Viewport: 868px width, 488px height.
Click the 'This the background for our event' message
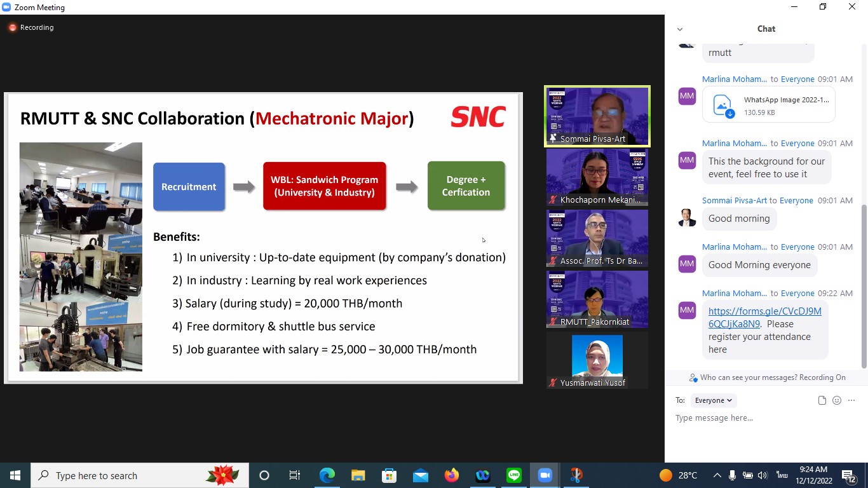coord(766,168)
